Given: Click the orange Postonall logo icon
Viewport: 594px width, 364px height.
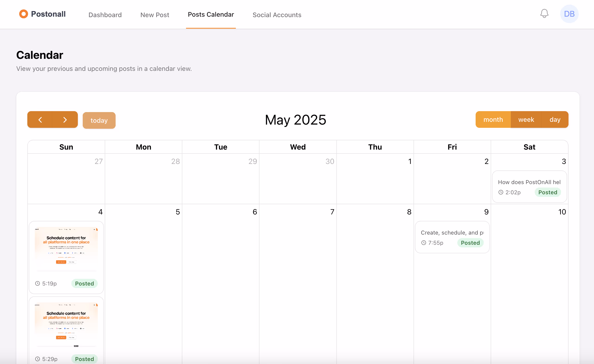Looking at the screenshot, I should pyautogui.click(x=24, y=14).
